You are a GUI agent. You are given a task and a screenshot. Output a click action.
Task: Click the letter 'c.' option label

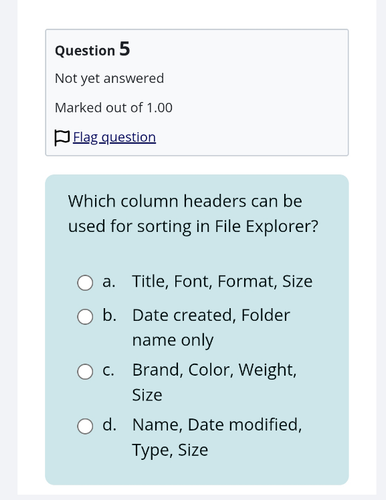tap(108, 370)
